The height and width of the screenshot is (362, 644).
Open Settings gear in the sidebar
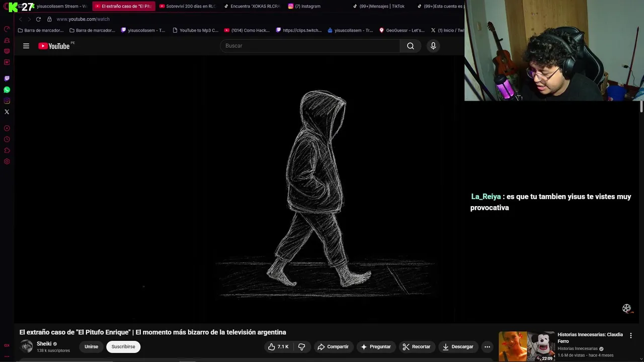click(x=7, y=161)
